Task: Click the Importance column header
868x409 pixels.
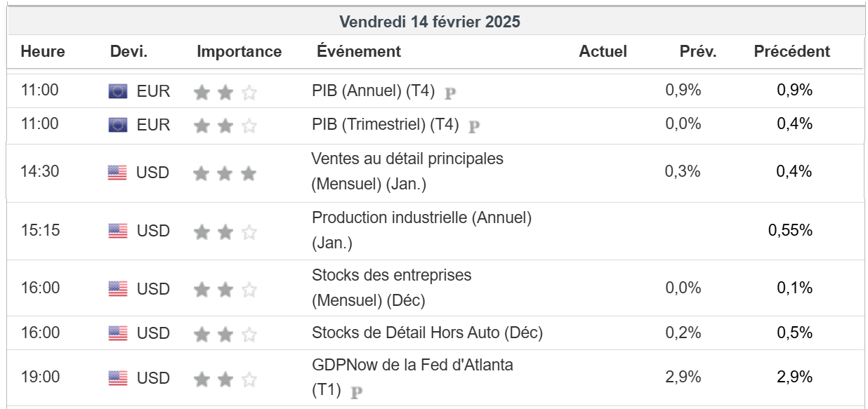Action: point(239,51)
